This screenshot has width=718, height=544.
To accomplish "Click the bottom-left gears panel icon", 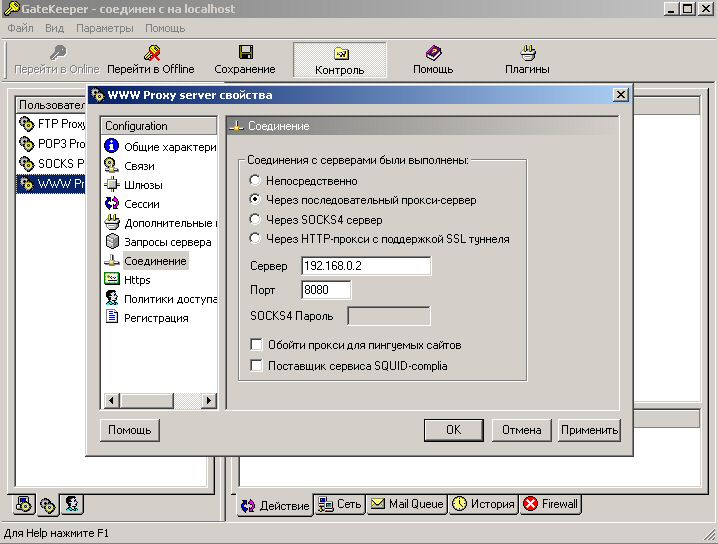I will [48, 506].
